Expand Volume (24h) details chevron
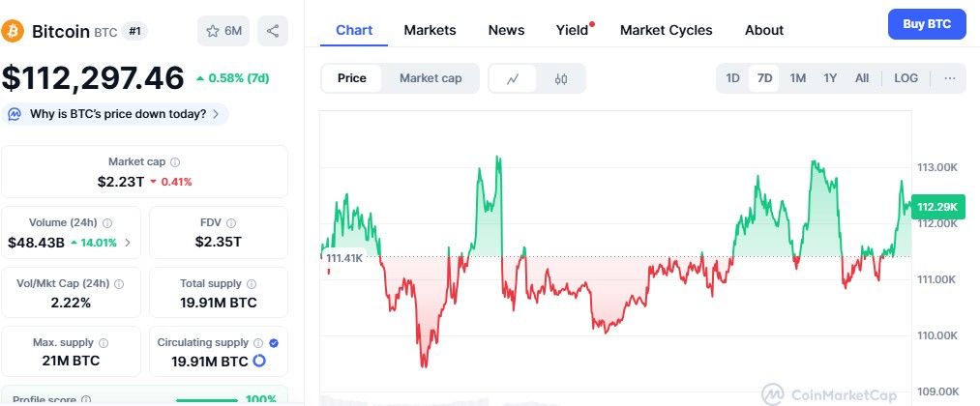 (x=128, y=243)
